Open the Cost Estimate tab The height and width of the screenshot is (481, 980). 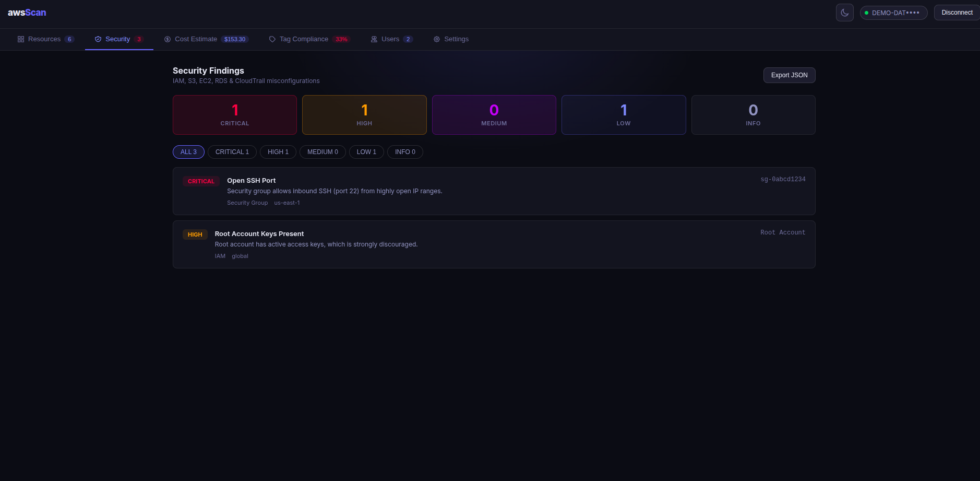pyautogui.click(x=206, y=39)
